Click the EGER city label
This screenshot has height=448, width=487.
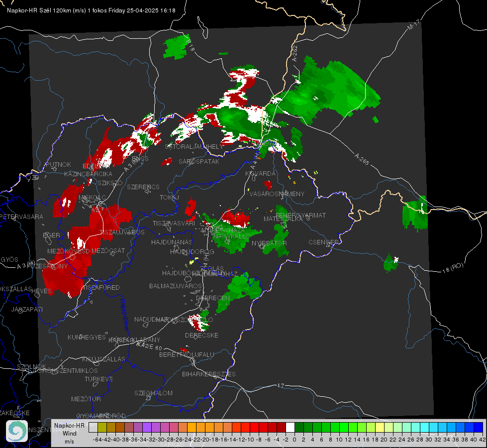[51, 235]
